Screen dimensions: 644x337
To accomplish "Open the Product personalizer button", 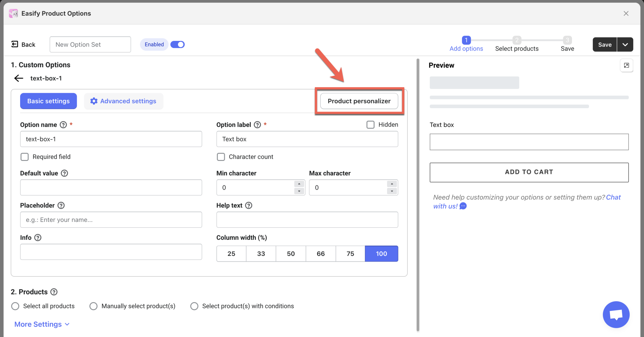I will pos(359,101).
